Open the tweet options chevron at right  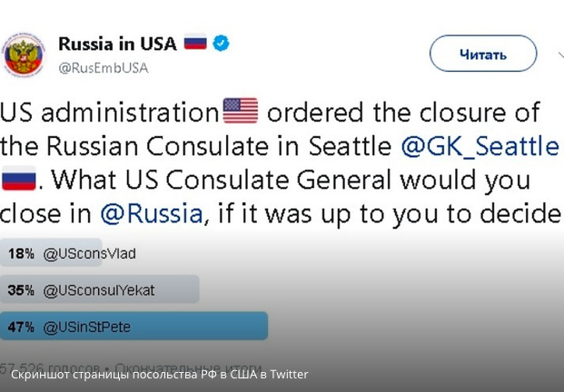point(561,55)
